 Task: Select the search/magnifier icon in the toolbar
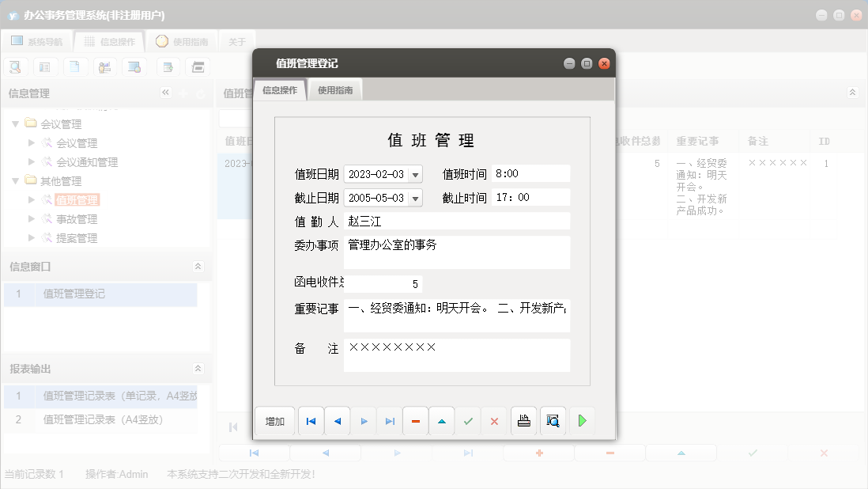click(x=15, y=66)
